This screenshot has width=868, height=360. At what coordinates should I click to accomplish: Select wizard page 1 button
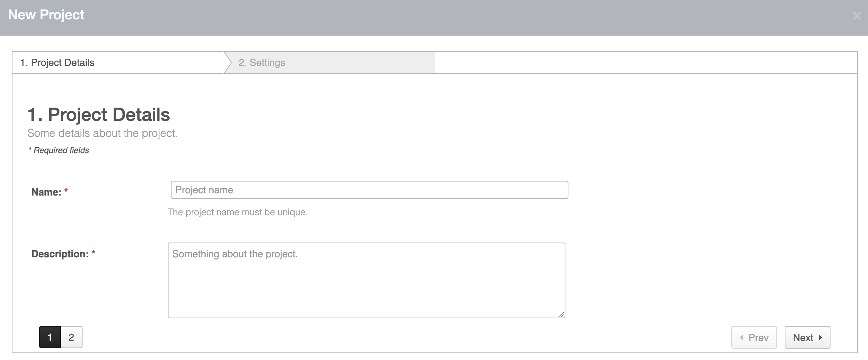(x=50, y=337)
